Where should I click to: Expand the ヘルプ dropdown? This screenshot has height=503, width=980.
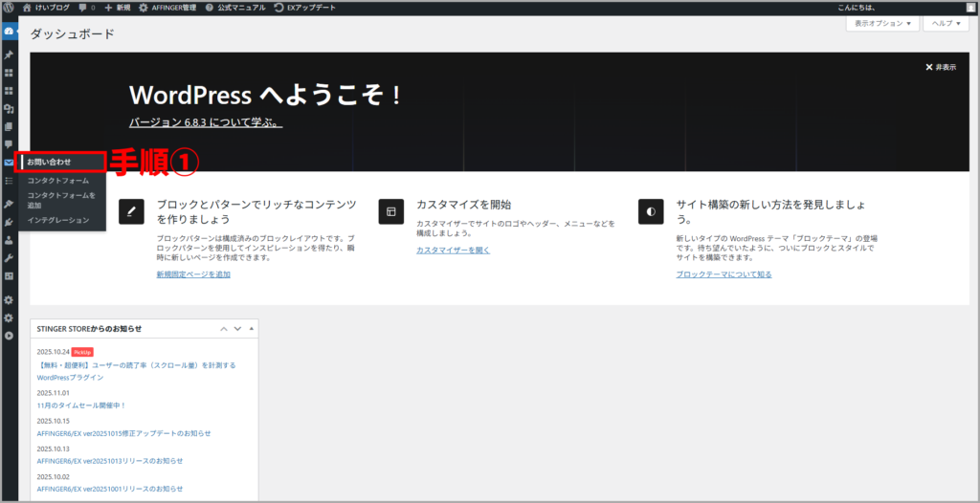[947, 23]
